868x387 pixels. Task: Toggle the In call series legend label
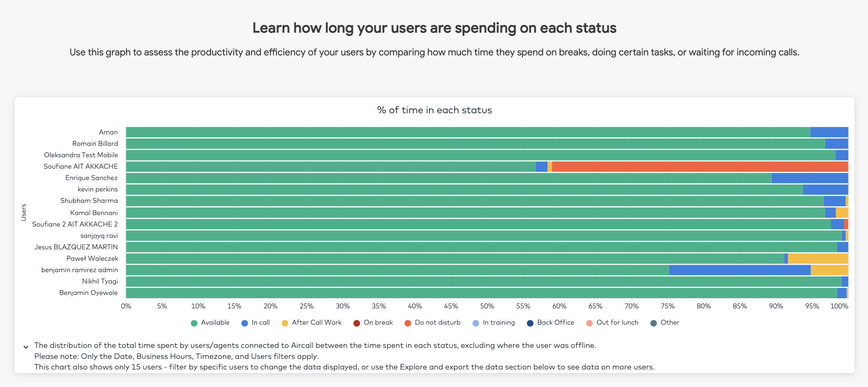pos(261,322)
